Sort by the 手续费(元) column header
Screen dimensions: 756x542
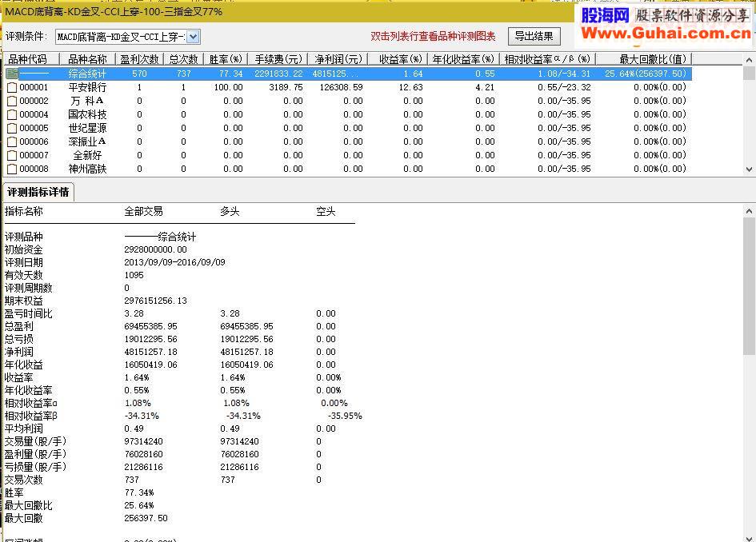(278, 59)
